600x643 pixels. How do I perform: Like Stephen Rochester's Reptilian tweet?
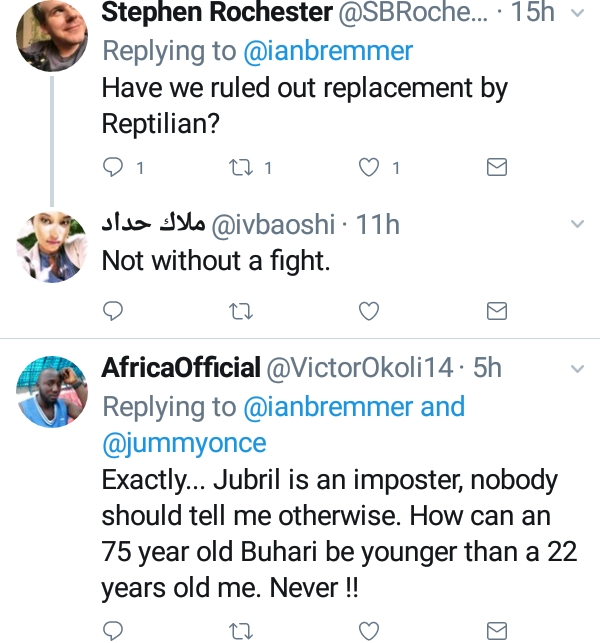[369, 168]
